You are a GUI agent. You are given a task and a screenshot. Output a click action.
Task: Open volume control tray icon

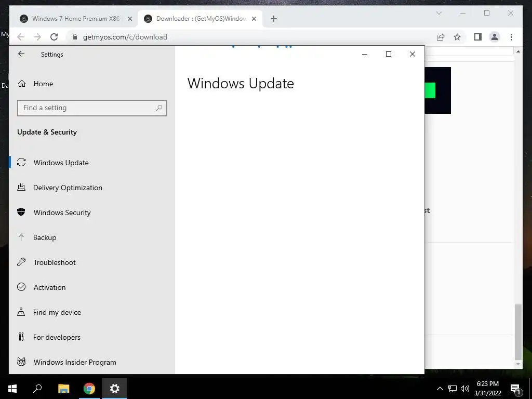465,389
